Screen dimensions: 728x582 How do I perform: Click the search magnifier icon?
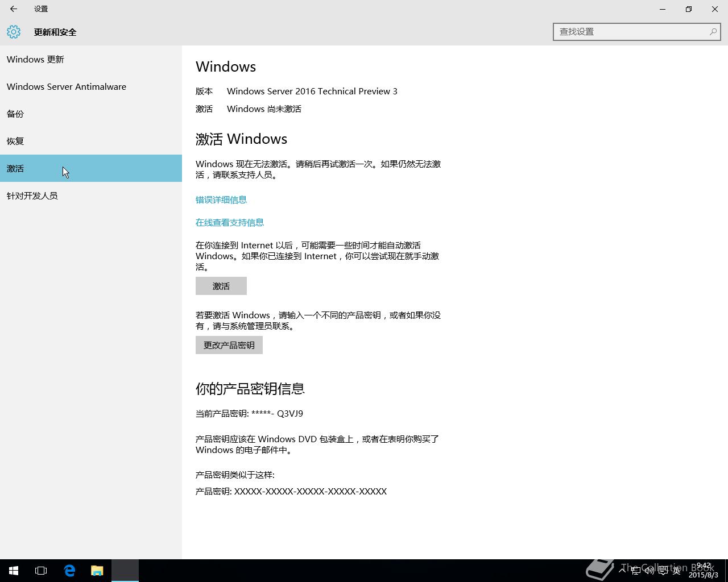pos(713,32)
